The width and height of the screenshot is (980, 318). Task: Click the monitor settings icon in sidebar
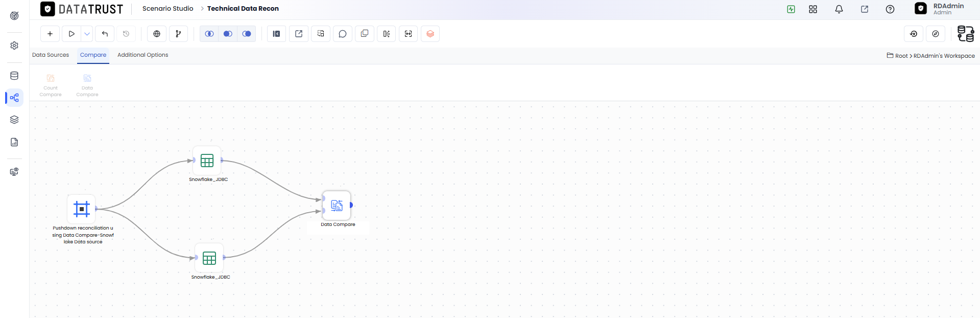point(14,172)
